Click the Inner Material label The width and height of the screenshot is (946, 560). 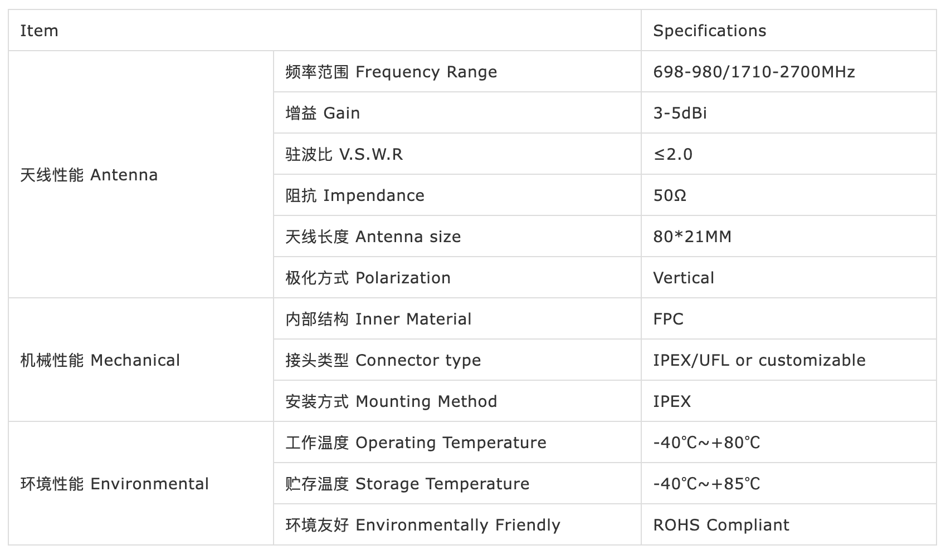(x=378, y=319)
